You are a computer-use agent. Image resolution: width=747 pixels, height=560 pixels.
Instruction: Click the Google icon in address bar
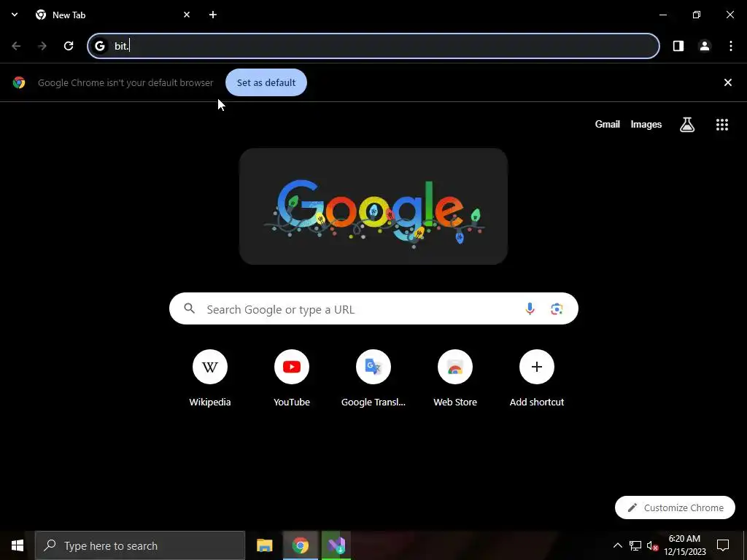pyautogui.click(x=99, y=46)
